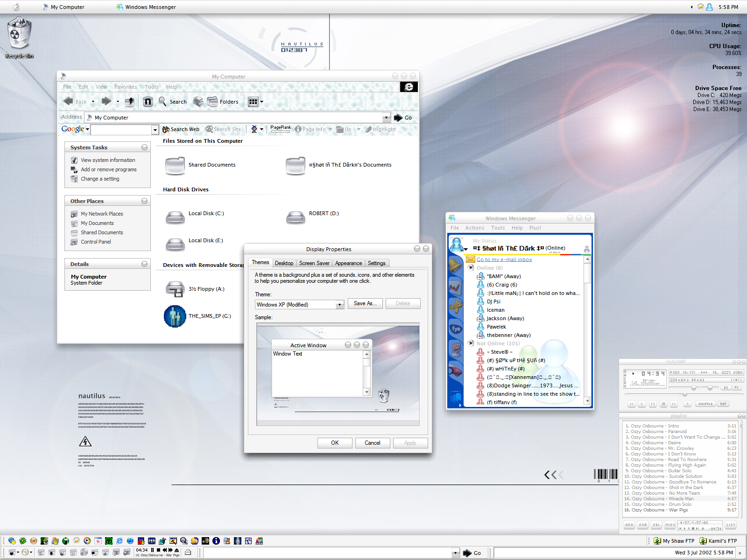747x560 pixels.
Task: Open the Tools menu in My Computer
Action: [x=152, y=87]
